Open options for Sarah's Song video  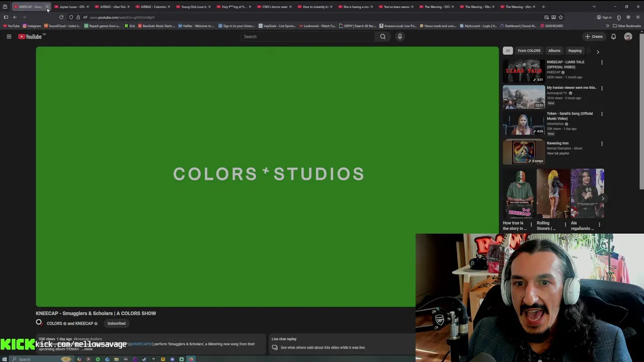(x=602, y=114)
